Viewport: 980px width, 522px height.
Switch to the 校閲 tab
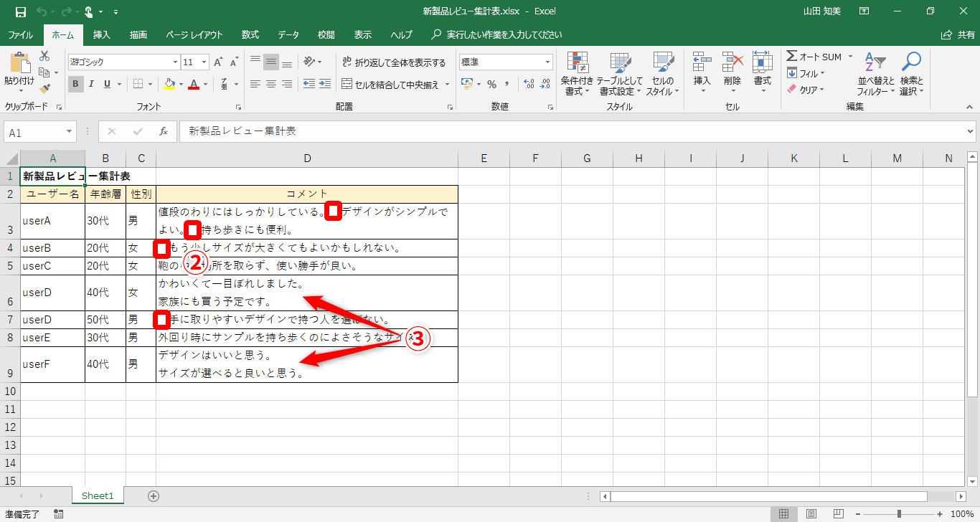326,34
